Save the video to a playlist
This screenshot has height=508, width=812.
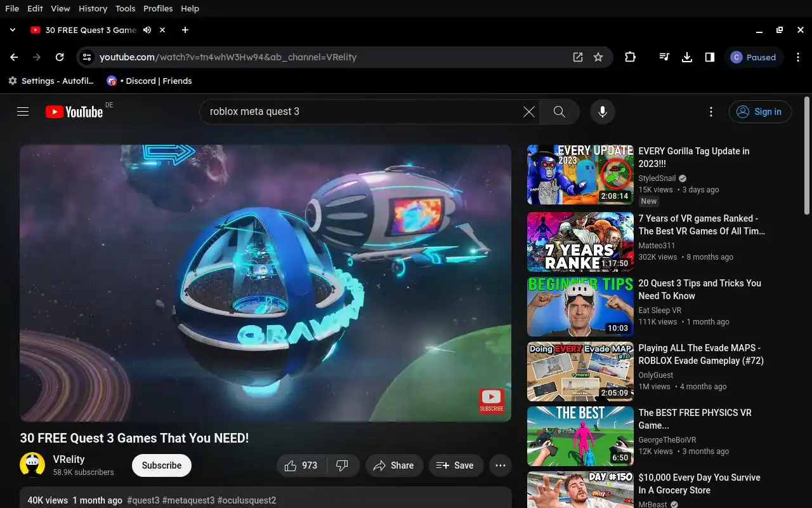point(455,465)
